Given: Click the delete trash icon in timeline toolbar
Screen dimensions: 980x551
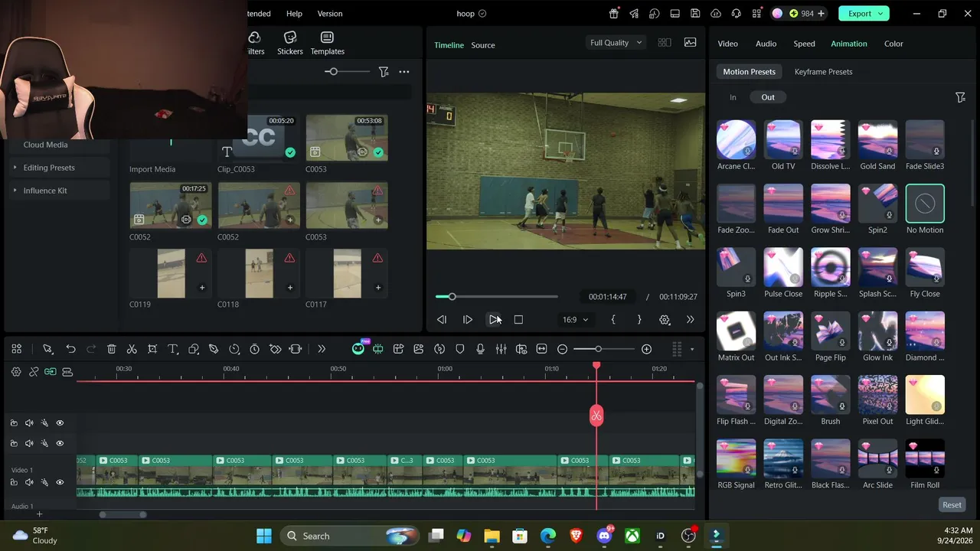Looking at the screenshot, I should [x=111, y=349].
